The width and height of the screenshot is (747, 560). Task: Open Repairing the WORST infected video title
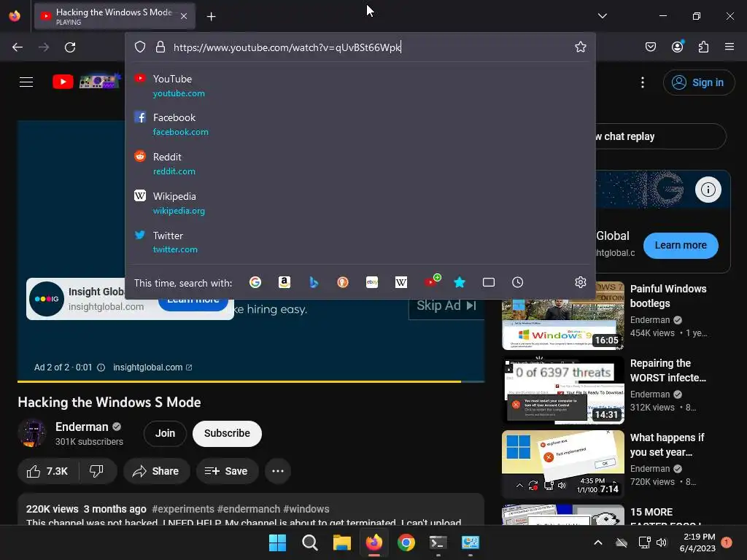point(668,370)
